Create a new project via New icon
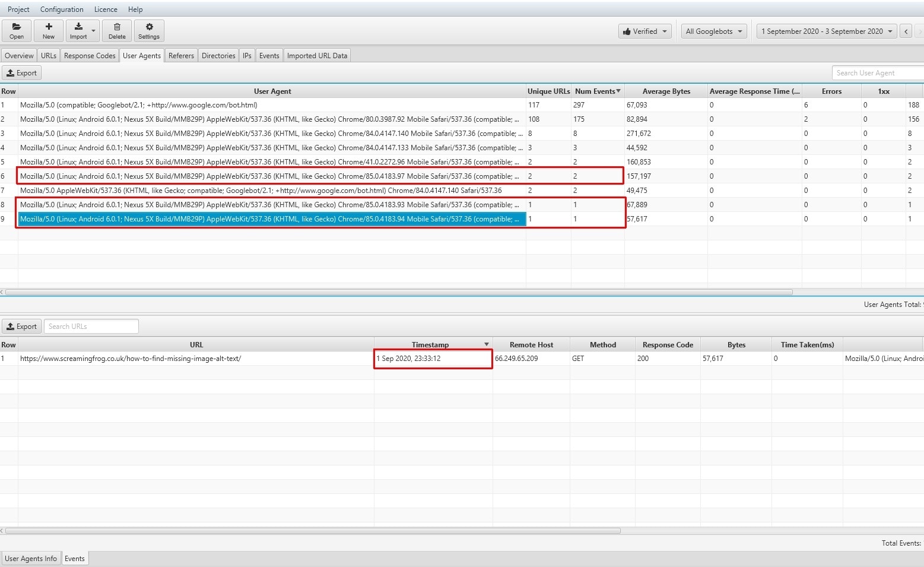 pos(49,30)
